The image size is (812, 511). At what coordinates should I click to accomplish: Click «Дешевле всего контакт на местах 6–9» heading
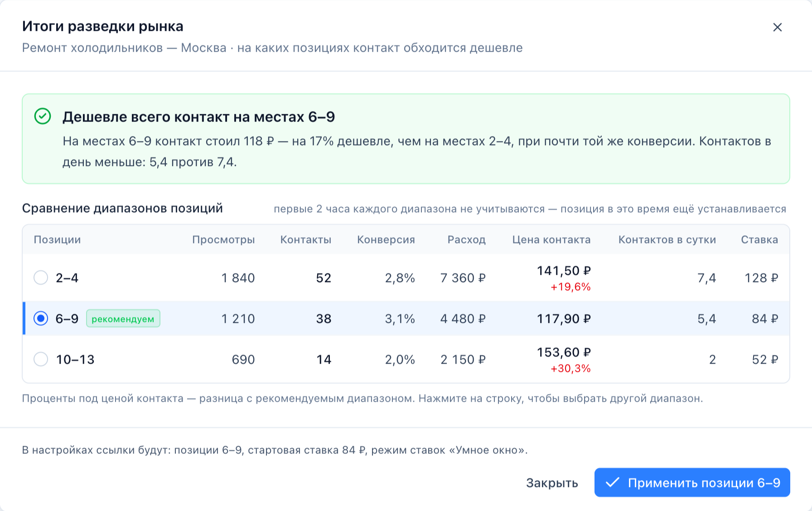pyautogui.click(x=198, y=117)
